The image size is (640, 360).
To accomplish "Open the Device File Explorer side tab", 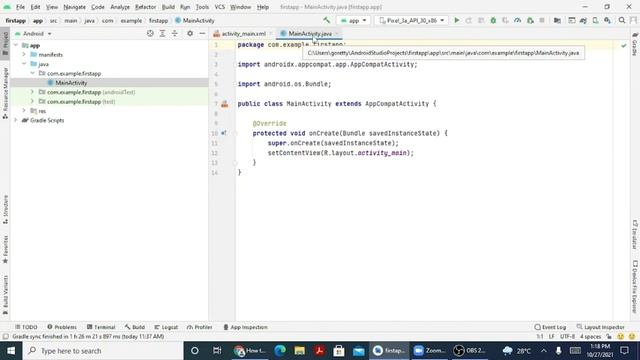I will pyautogui.click(x=635, y=287).
